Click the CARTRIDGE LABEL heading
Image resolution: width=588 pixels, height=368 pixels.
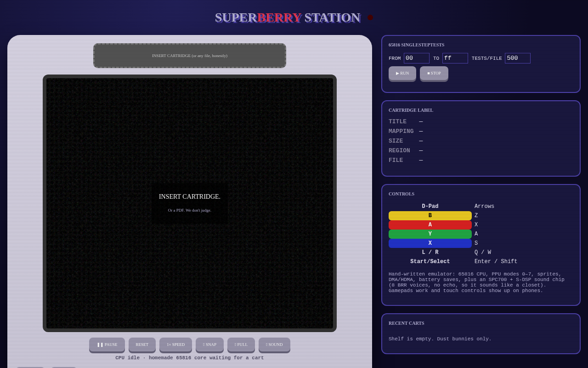coord(411,110)
